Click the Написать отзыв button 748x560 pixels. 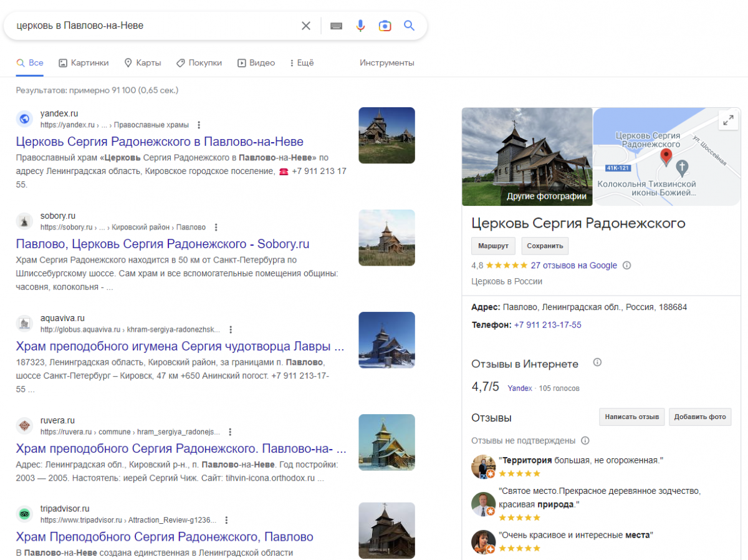tap(632, 417)
